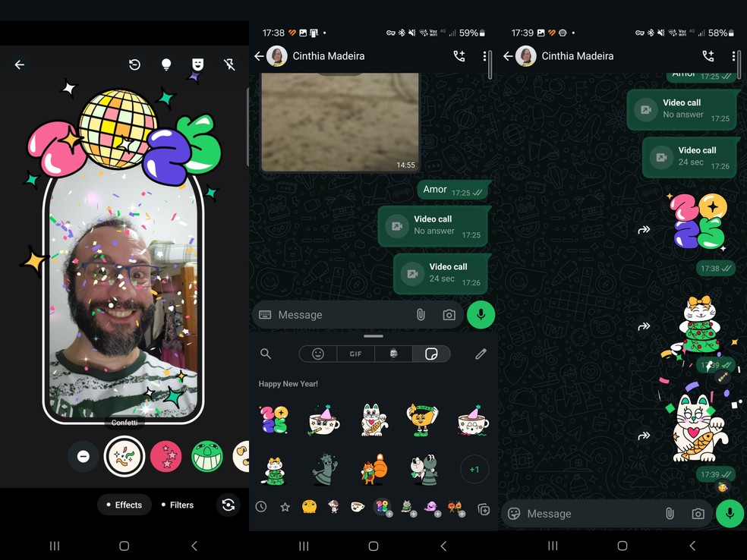Screen dimensions: 747x560
Task: Search stickers with the magnifier icon
Action: click(266, 354)
